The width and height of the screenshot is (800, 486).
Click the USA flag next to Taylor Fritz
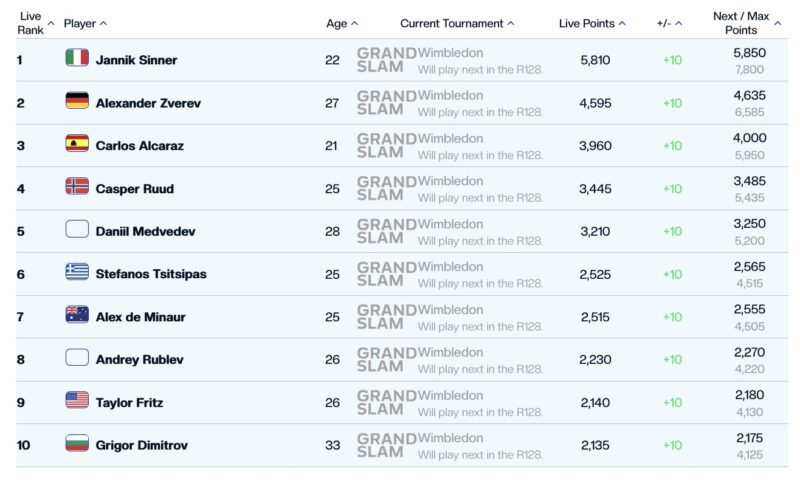pyautogui.click(x=77, y=400)
